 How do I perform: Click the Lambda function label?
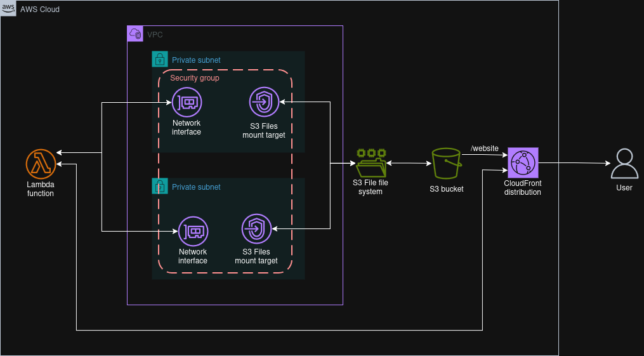40,189
